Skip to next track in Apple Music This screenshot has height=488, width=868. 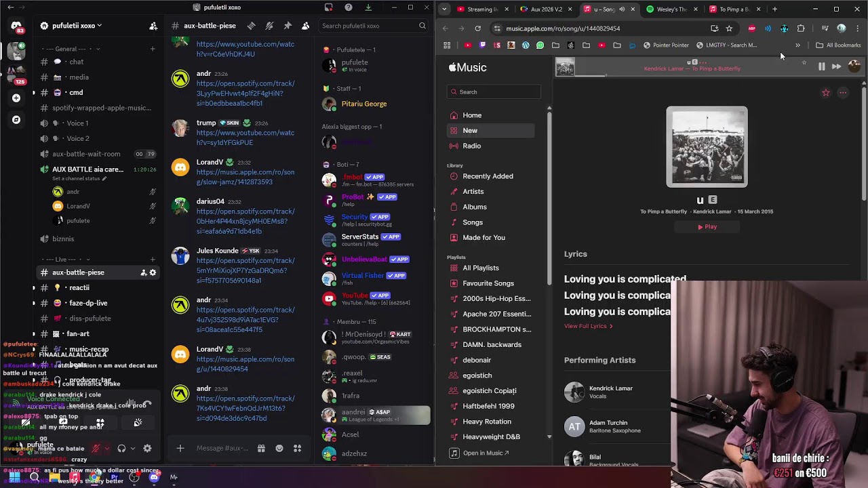coord(837,66)
